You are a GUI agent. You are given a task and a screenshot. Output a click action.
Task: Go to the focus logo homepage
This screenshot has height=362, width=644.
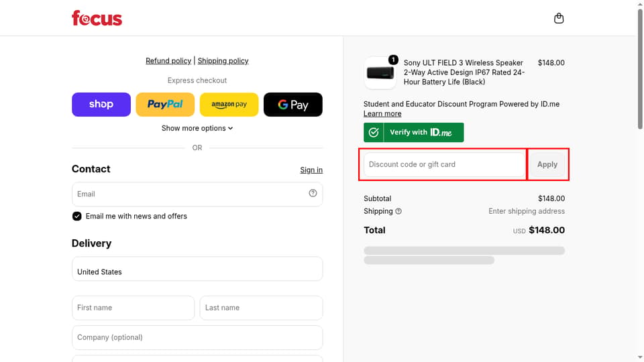pos(97,18)
